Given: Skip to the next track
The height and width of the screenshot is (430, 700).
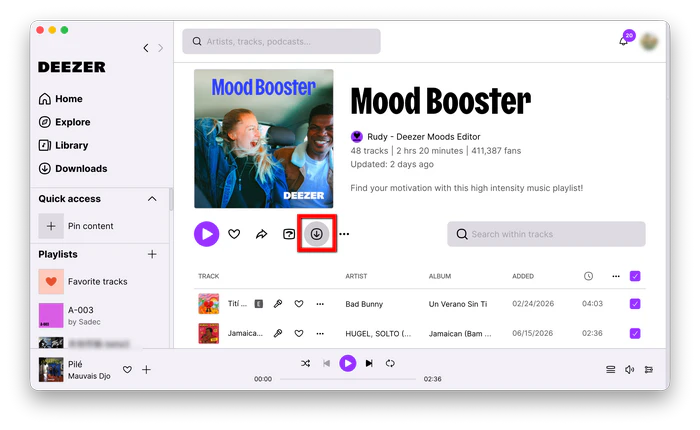Looking at the screenshot, I should [x=369, y=363].
